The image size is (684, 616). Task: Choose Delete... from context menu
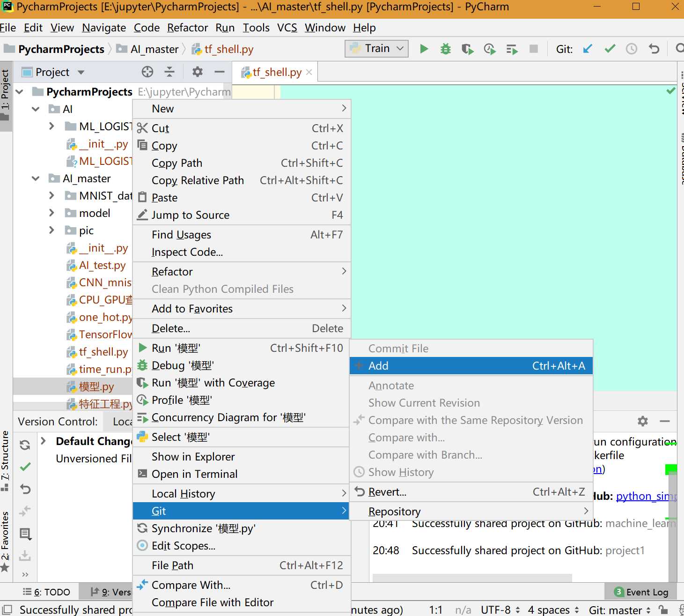pos(242,328)
